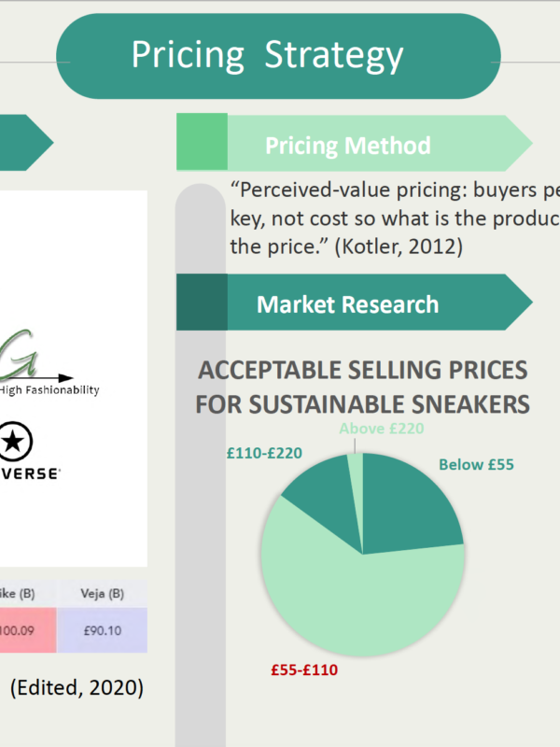Click the Above £220 chart label

(x=382, y=429)
